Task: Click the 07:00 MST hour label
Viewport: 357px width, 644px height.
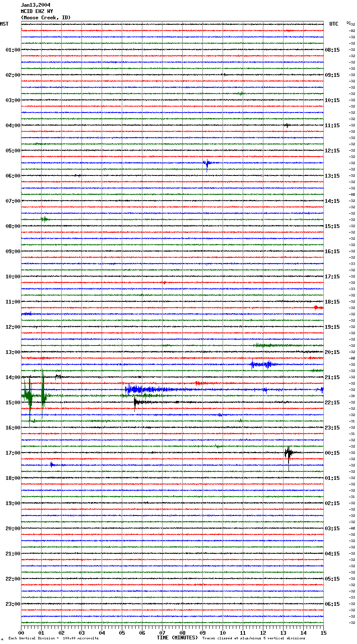Action: (13, 201)
